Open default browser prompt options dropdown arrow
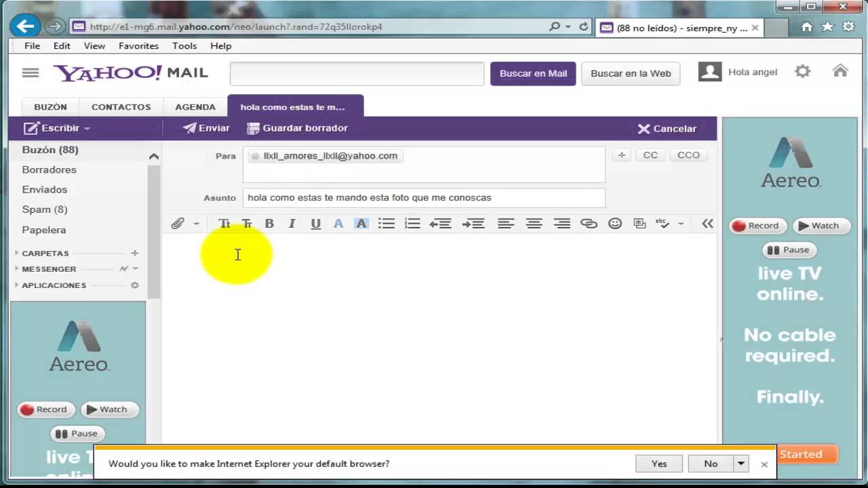This screenshot has width=868, height=488. [x=741, y=464]
